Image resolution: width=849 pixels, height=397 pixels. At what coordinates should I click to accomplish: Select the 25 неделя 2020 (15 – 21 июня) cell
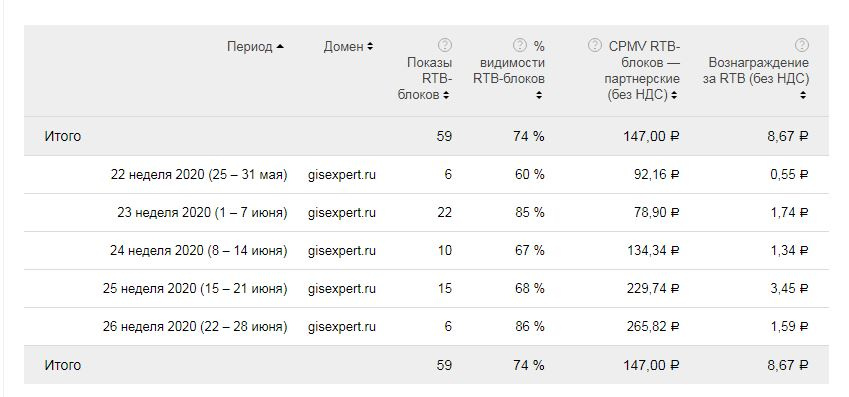[x=195, y=289]
